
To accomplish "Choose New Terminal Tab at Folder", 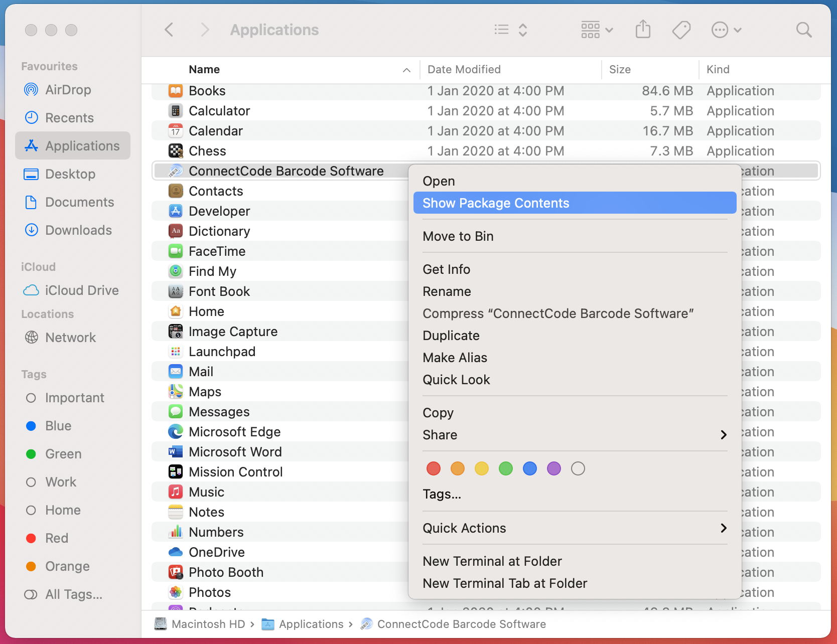I will (x=575, y=583).
